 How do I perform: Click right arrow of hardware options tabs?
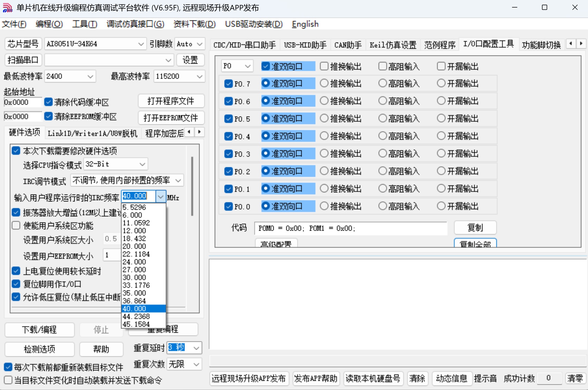[199, 132]
